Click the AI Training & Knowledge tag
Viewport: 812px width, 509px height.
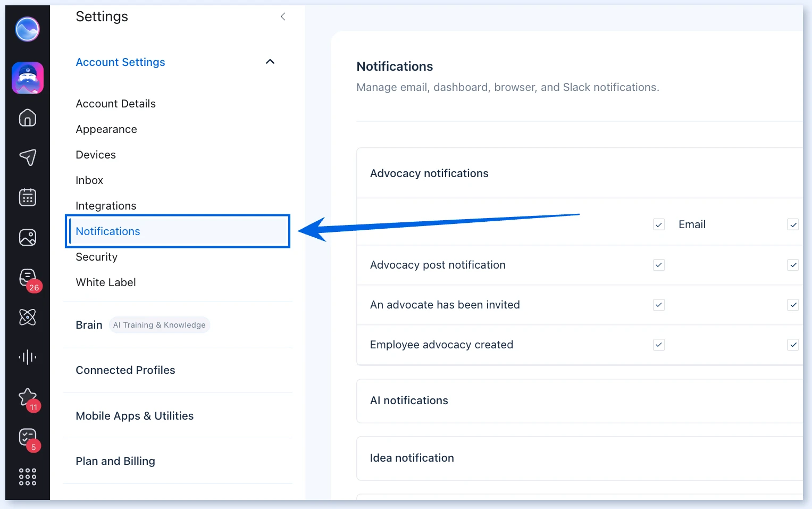[x=160, y=325]
